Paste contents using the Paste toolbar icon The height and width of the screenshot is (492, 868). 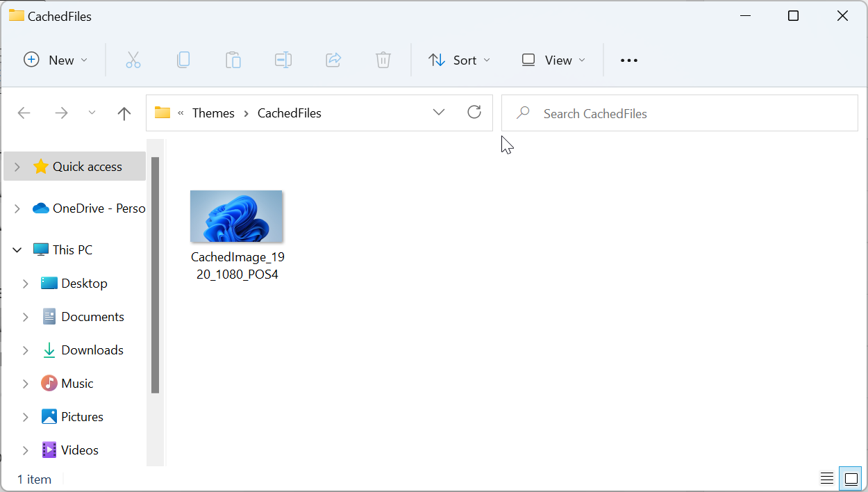coord(233,60)
